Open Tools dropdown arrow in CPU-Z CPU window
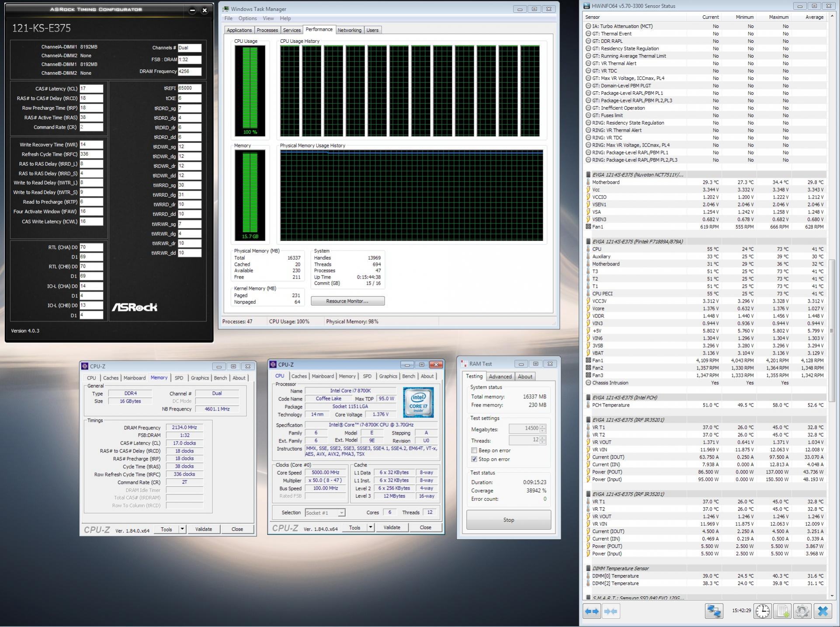Viewport: 840px width, 627px height. click(371, 528)
